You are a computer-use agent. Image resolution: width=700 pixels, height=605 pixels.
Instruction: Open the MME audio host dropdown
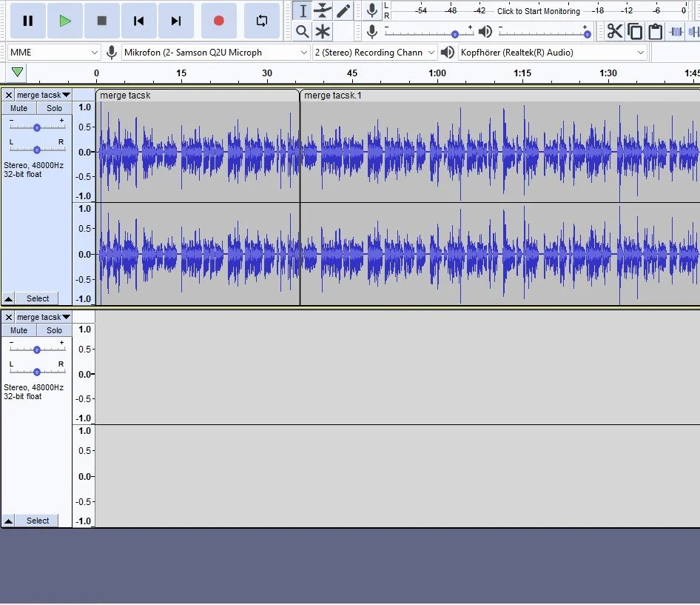53,53
